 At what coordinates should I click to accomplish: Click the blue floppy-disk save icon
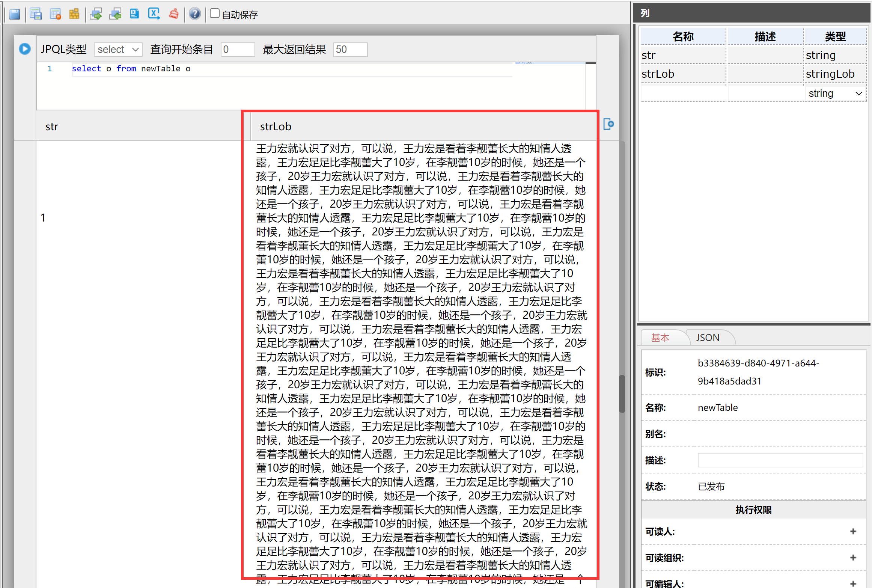click(x=15, y=14)
